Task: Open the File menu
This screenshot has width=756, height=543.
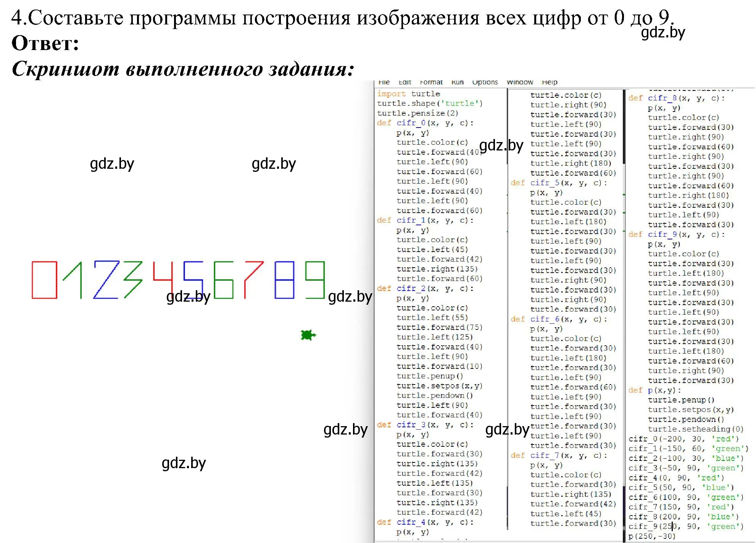Action: tap(384, 82)
